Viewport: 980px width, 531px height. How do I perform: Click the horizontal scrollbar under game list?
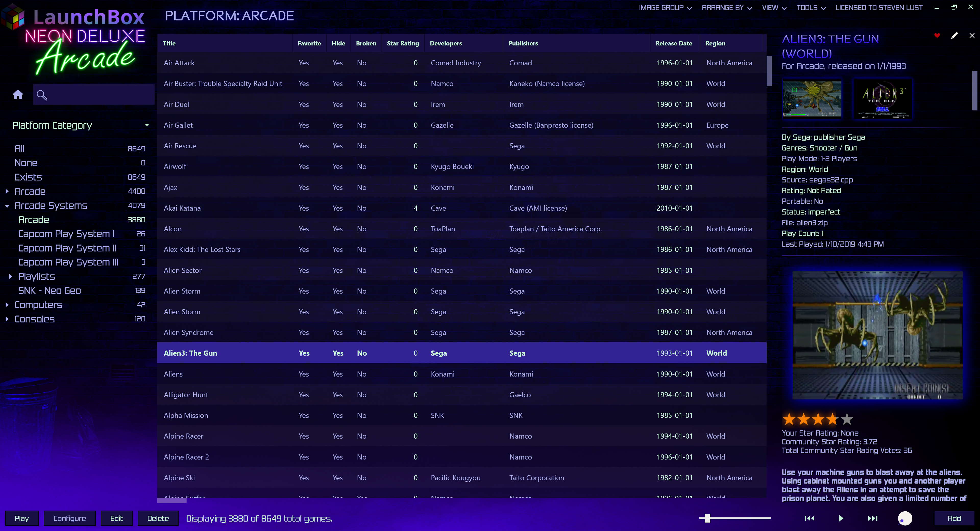[172, 500]
